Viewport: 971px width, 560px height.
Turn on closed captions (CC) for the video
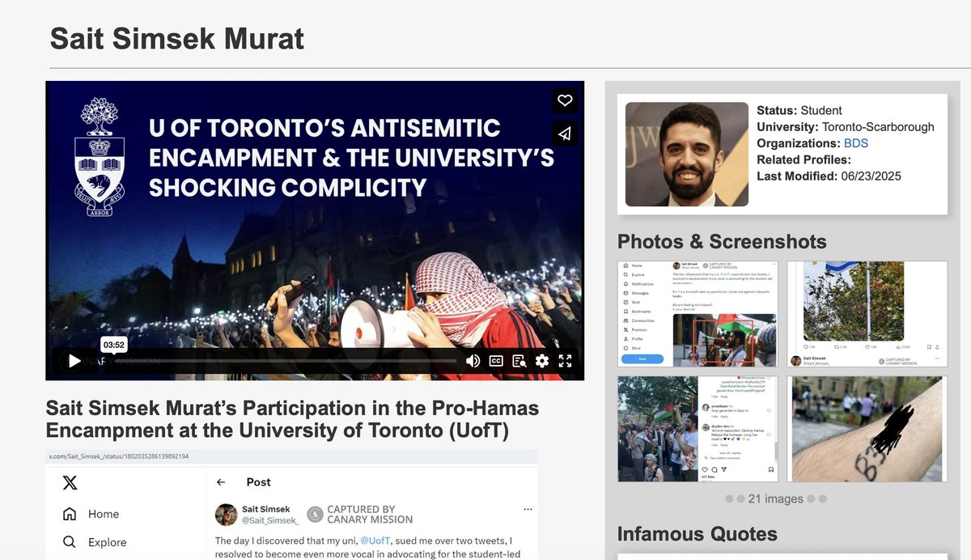pos(496,361)
